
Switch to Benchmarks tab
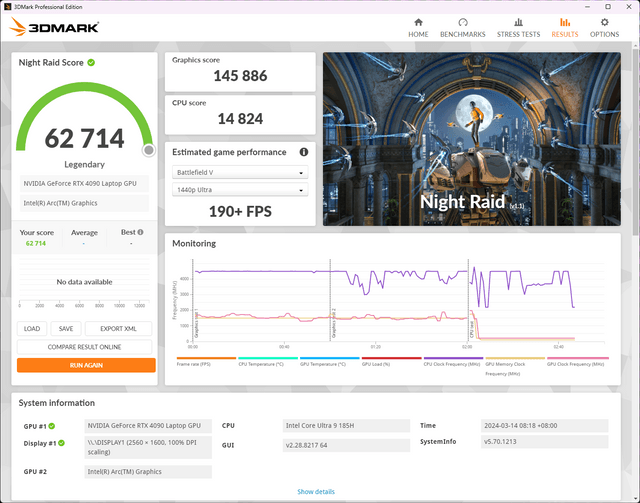pyautogui.click(x=462, y=28)
